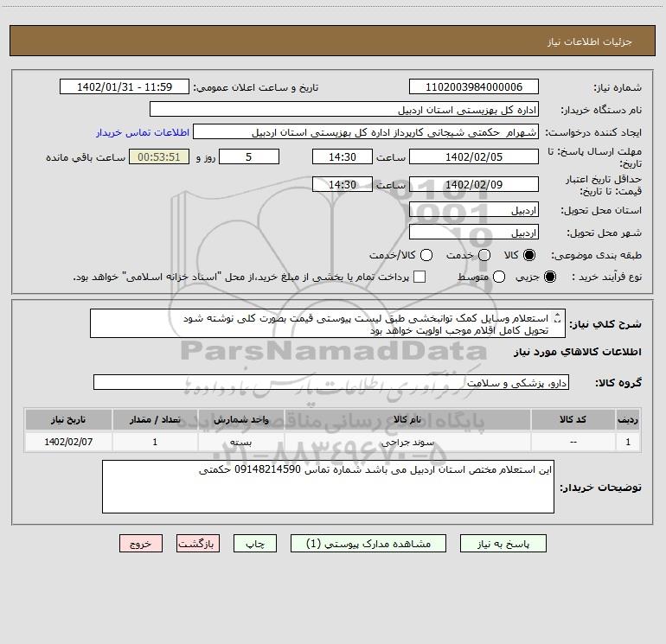The height and width of the screenshot is (644, 666).
Task: Click the row number cell in سوند جراحی row
Action: tap(628, 442)
